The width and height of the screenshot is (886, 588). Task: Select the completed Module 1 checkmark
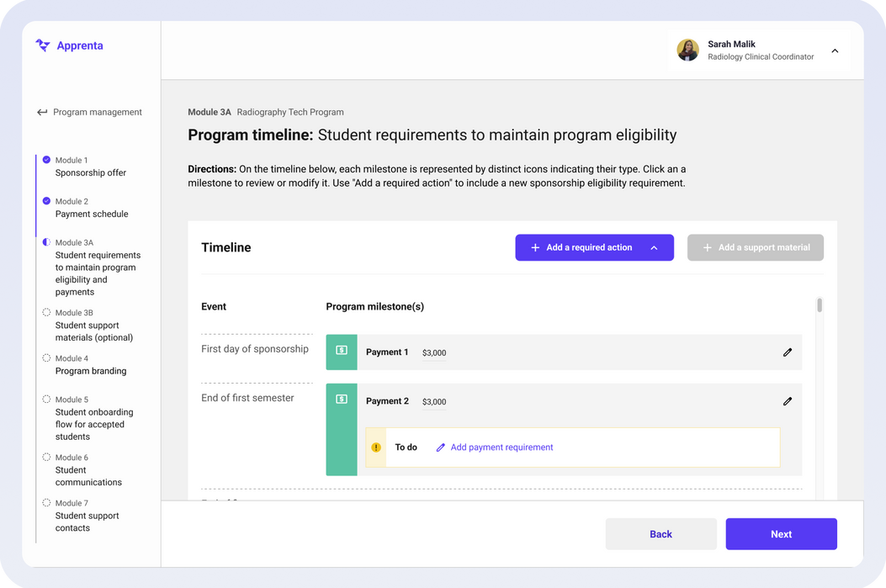[46, 160]
